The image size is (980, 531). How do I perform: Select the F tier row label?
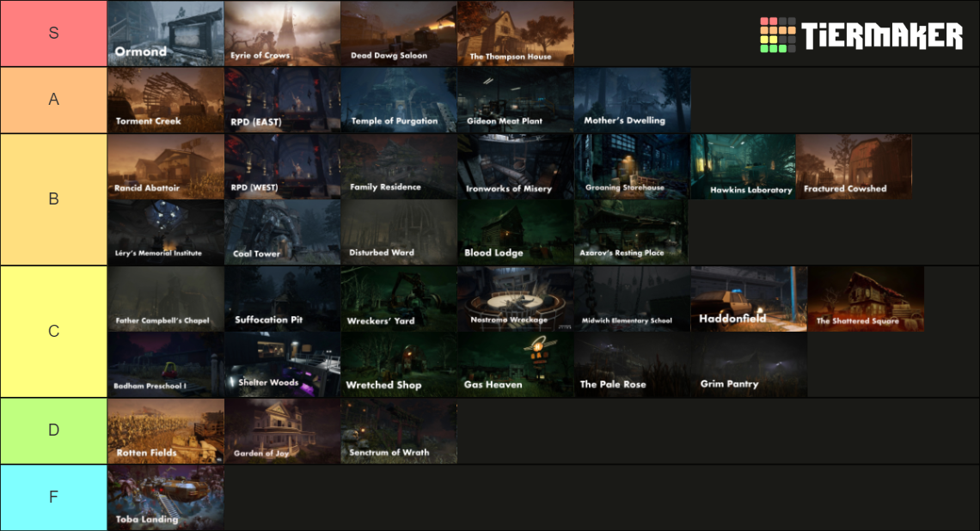tap(53, 497)
